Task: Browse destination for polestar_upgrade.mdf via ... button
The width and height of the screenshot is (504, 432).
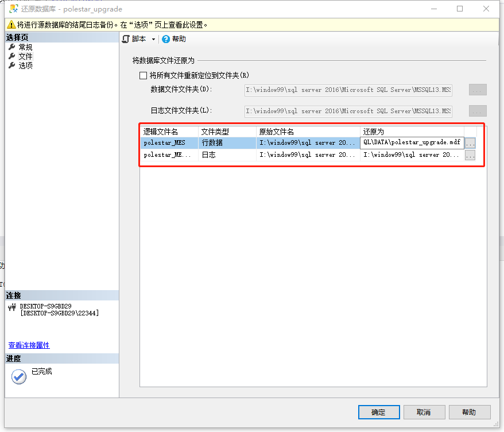Action: tap(470, 142)
